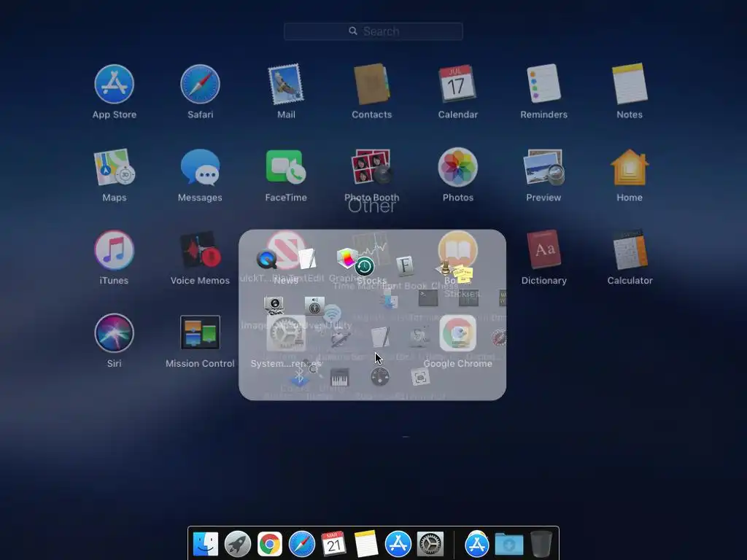Viewport: 747px width, 560px height.
Task: Activate the Siri app icon
Action: tap(114, 332)
